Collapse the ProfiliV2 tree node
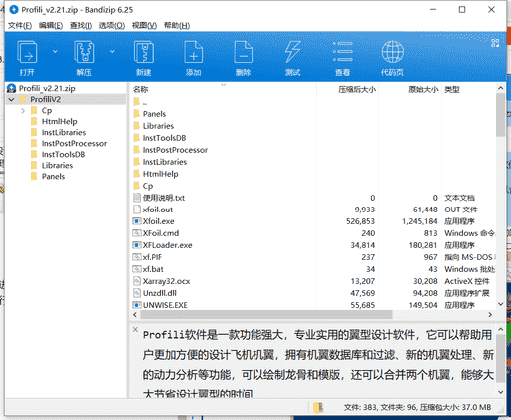This screenshot has width=511, height=420. tap(12, 99)
